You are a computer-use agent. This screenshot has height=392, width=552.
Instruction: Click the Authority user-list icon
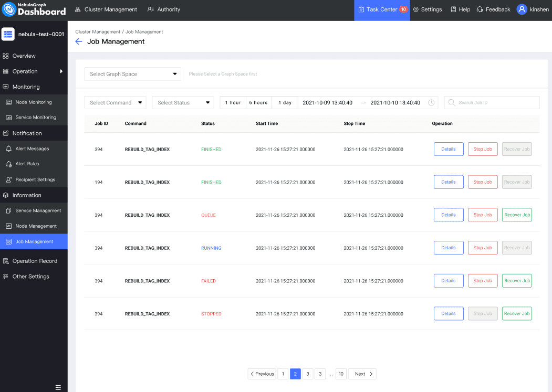151,9
